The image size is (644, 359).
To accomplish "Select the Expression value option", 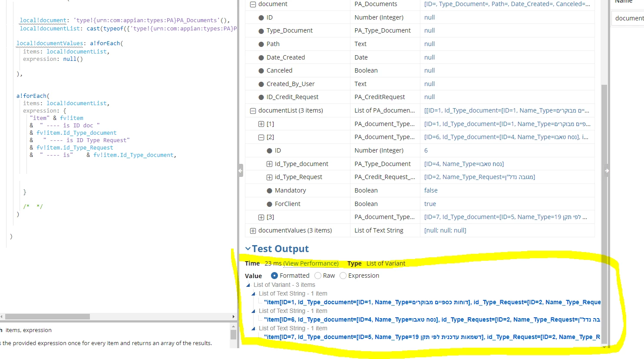I will [343, 276].
